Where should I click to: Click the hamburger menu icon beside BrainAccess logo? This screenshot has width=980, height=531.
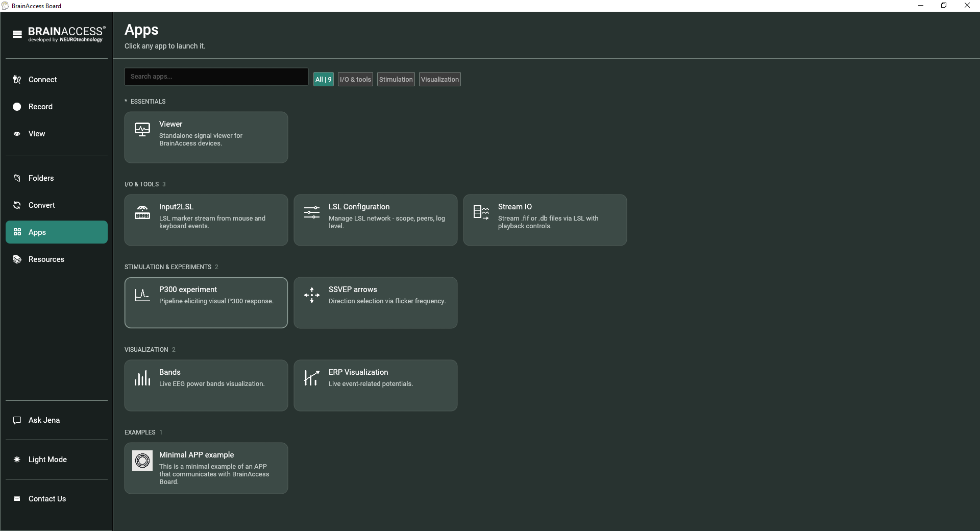coord(17,34)
